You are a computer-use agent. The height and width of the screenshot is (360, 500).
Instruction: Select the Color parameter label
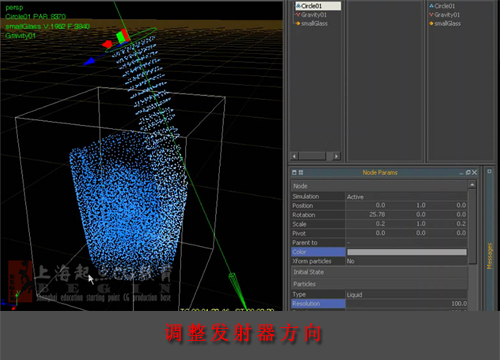tap(318, 252)
